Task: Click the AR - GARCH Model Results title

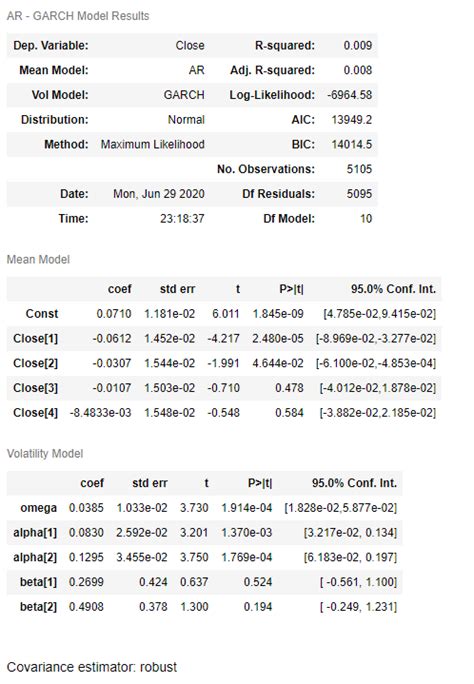Action: (x=78, y=16)
